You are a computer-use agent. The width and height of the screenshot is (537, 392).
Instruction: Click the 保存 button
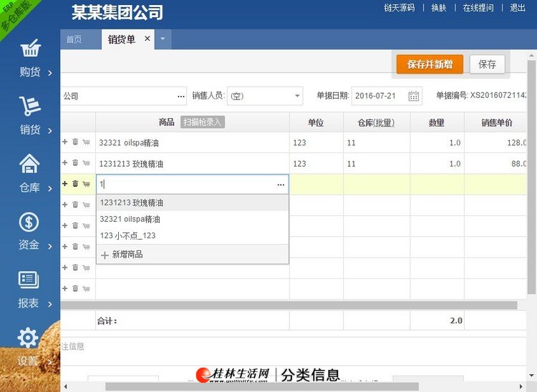tap(487, 64)
